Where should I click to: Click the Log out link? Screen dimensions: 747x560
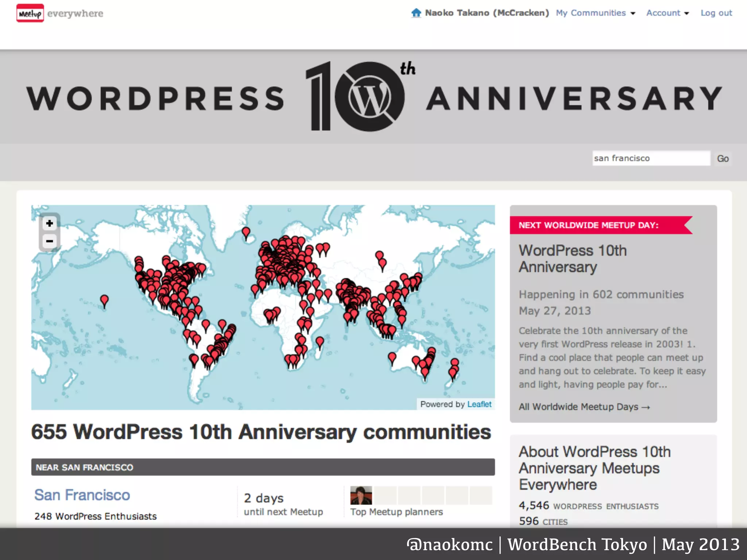[716, 13]
